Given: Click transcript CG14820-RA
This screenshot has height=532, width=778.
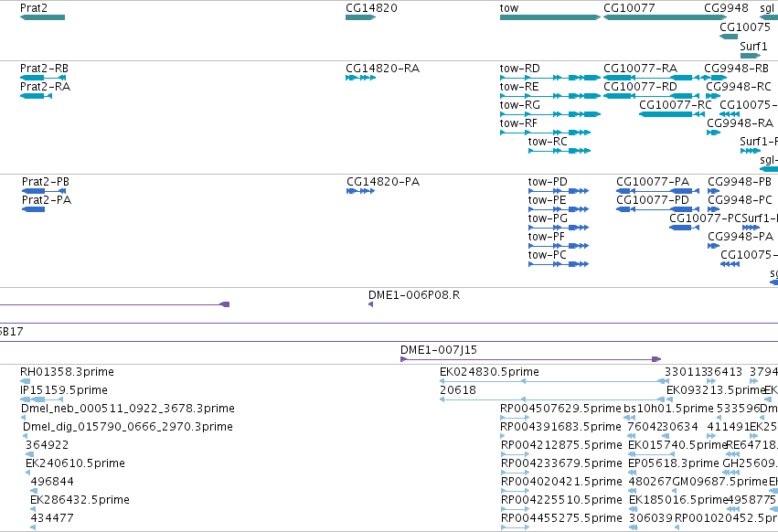Looking at the screenshot, I should pos(361,78).
